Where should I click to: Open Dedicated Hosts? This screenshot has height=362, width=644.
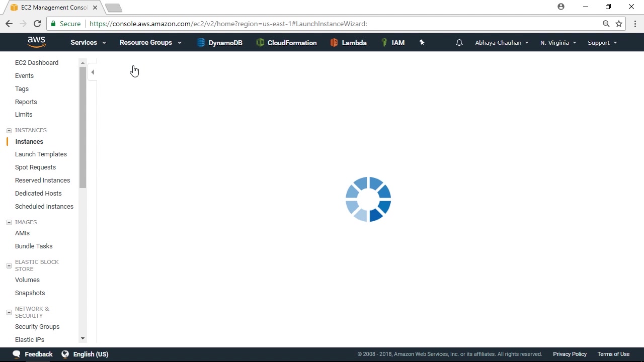coord(38,194)
